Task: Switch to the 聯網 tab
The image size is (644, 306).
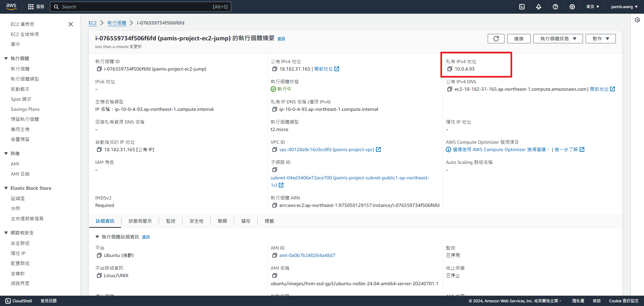Action: 222,221
